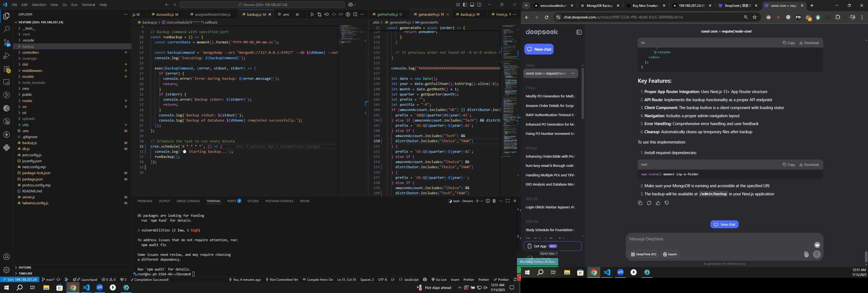Open the Manage gear icon in VS Code
The height and width of the screenshot is (293, 868).
pos(7,270)
